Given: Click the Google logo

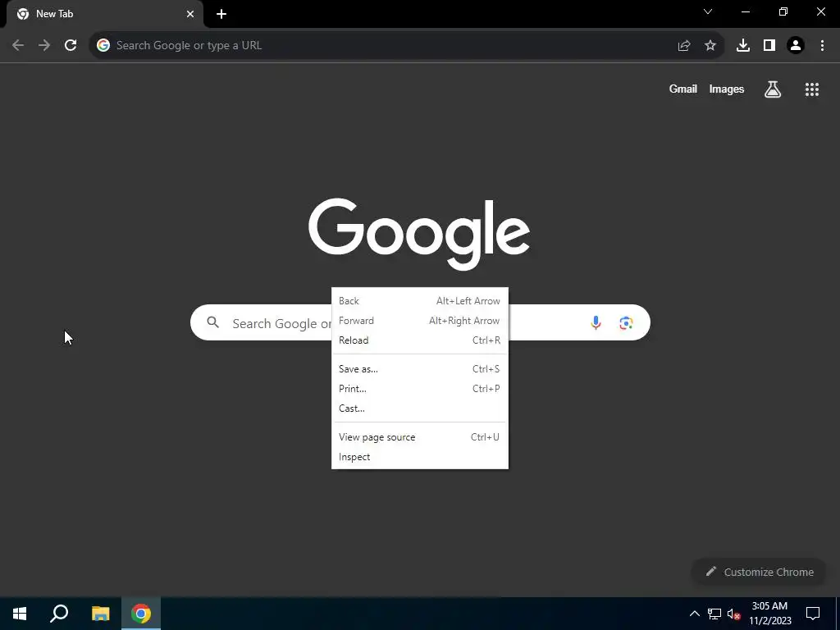Looking at the screenshot, I should pos(419,234).
